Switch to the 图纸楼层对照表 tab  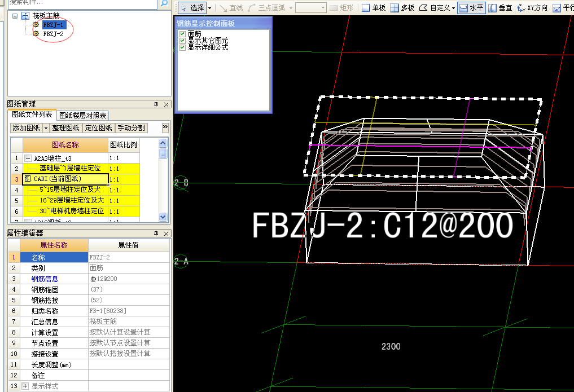tap(83, 115)
